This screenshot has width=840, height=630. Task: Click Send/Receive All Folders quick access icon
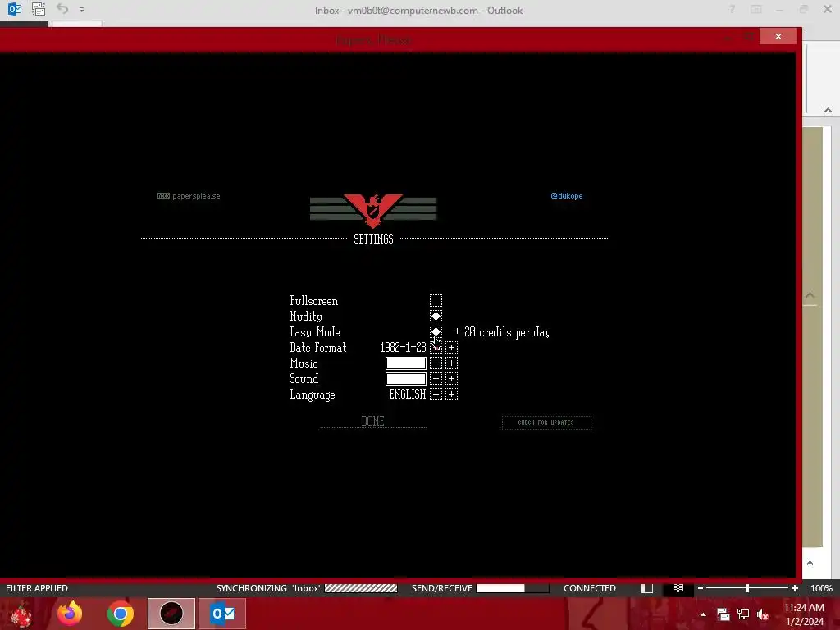click(39, 9)
